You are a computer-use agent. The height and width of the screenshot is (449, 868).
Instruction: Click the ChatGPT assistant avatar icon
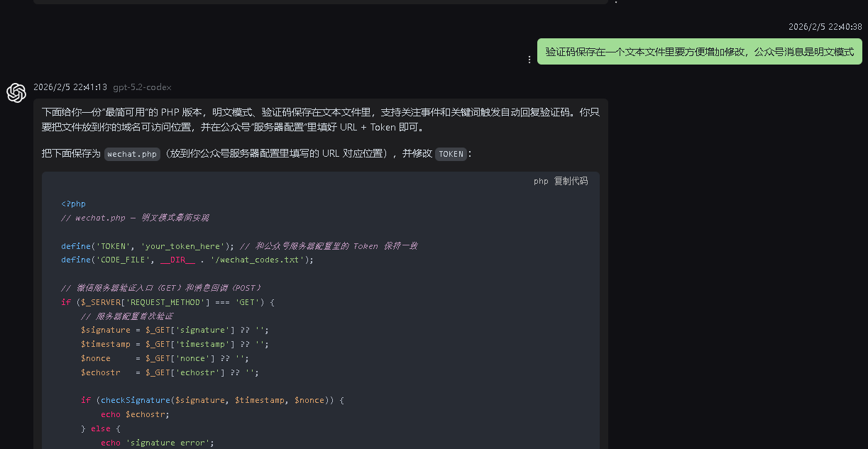click(16, 92)
